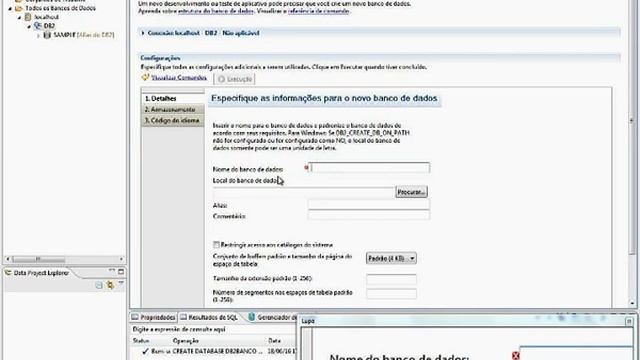This screenshot has width=640, height=360.
Task: Focus the Tamanho da extensão padrão field
Action: point(391,279)
